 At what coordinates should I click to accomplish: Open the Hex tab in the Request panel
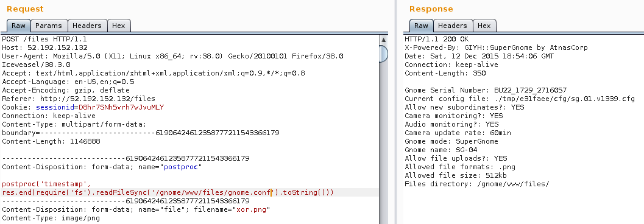click(119, 26)
